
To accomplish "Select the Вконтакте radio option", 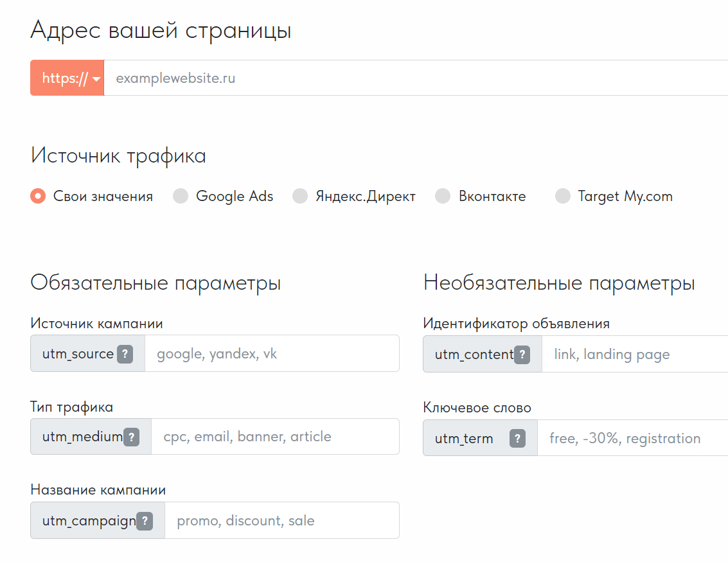I will click(x=443, y=197).
